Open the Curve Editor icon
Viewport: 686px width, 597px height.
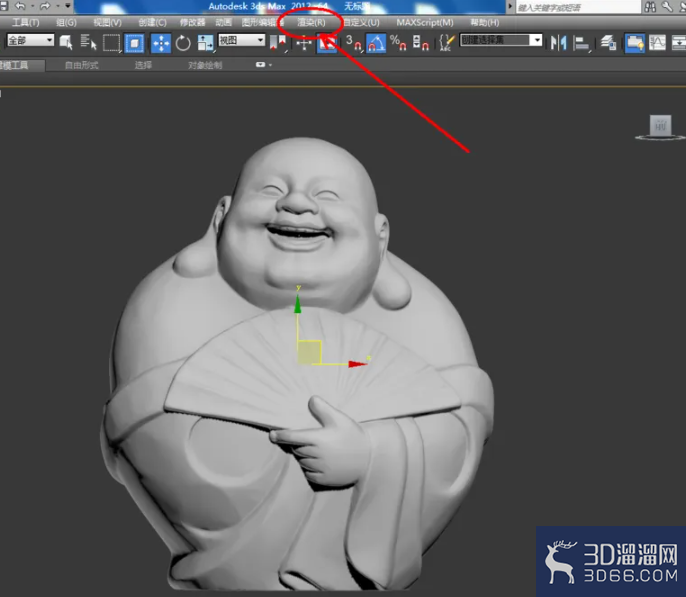(x=657, y=43)
